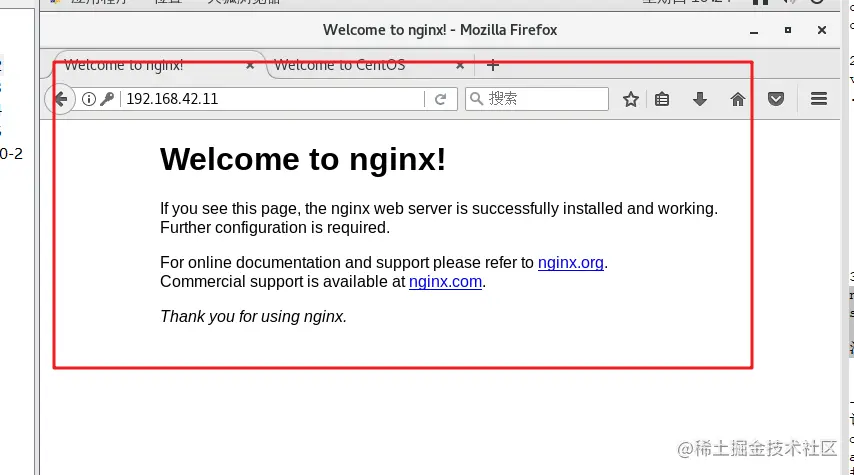The width and height of the screenshot is (854, 475).
Task: Click the key icon in address bar
Action: tap(107, 99)
